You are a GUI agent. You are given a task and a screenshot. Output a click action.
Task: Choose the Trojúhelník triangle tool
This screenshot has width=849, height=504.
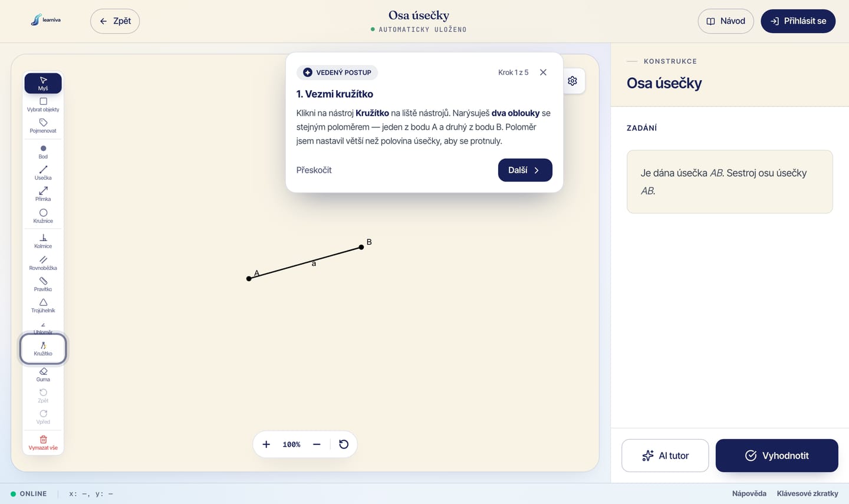(x=43, y=306)
